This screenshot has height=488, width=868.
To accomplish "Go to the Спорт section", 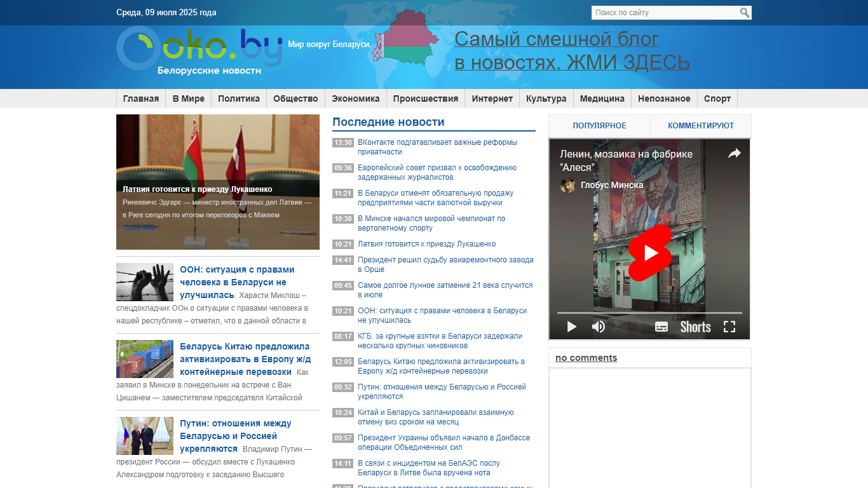I will coord(717,98).
